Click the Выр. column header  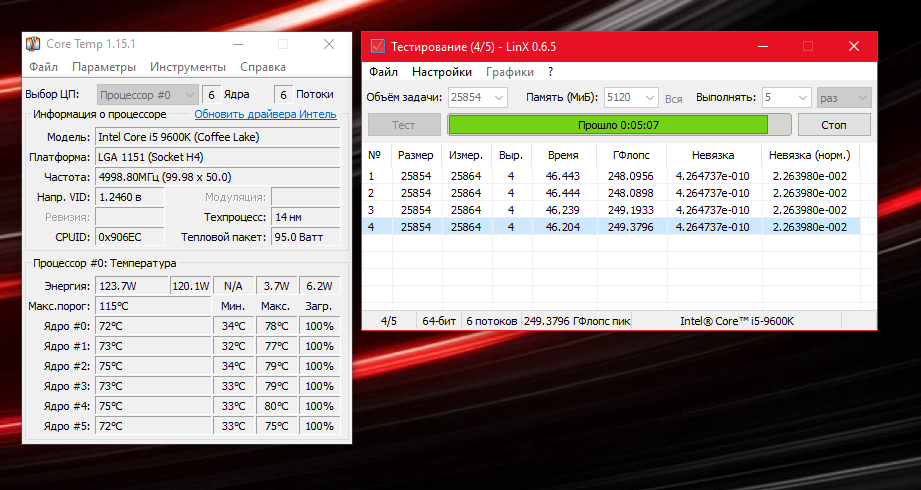pos(511,156)
